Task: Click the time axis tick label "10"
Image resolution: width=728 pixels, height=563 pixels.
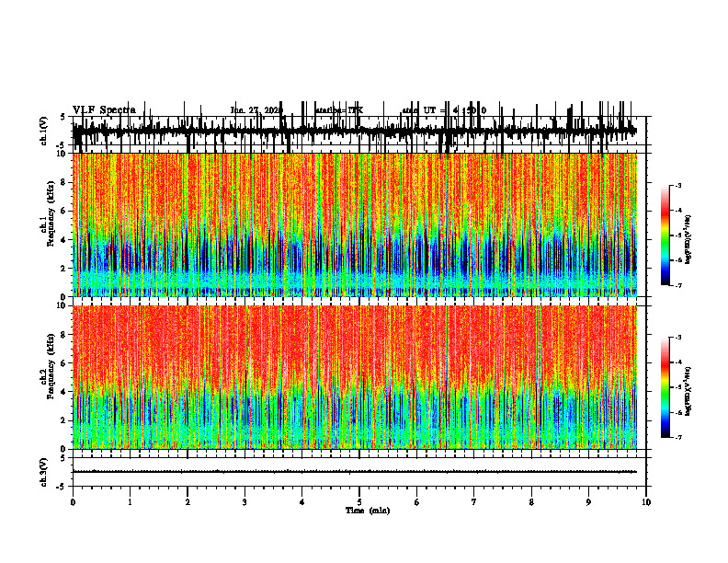Action: [646, 502]
